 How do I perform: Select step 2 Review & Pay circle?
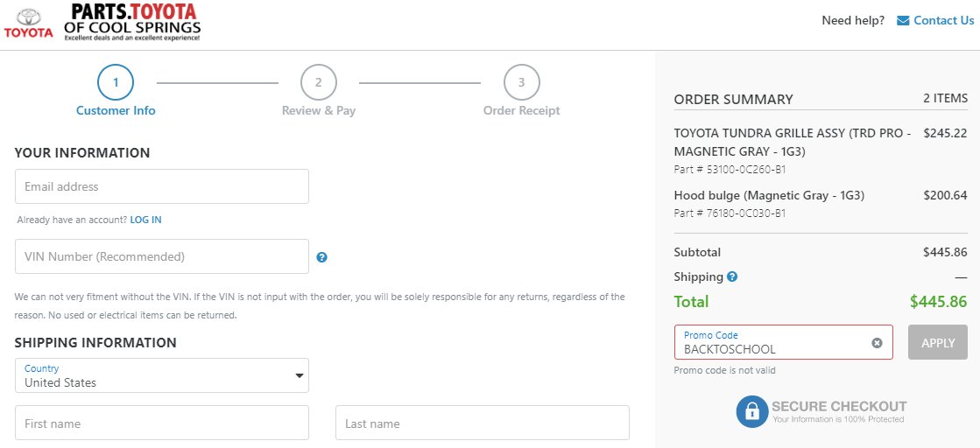click(x=318, y=82)
